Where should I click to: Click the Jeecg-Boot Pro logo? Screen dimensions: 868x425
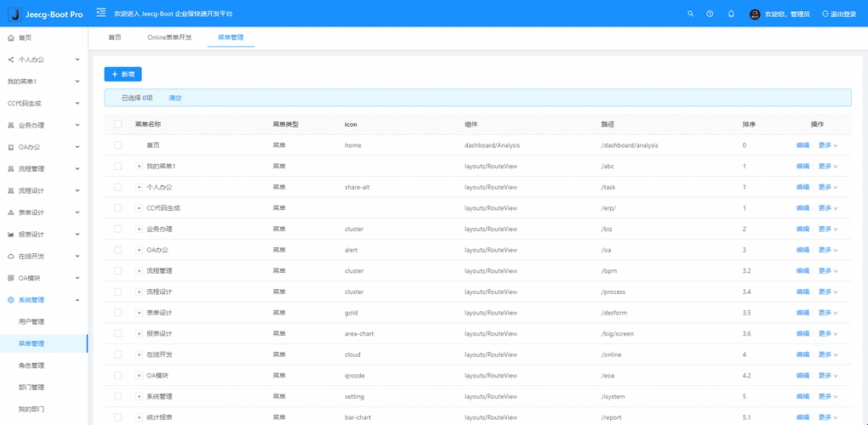[47, 14]
